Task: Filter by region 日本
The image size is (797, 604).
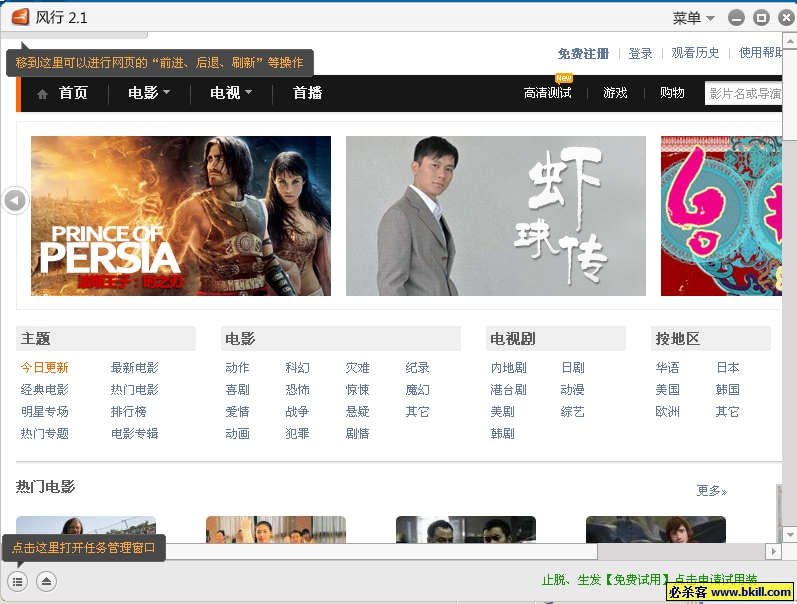Action: pyautogui.click(x=727, y=368)
